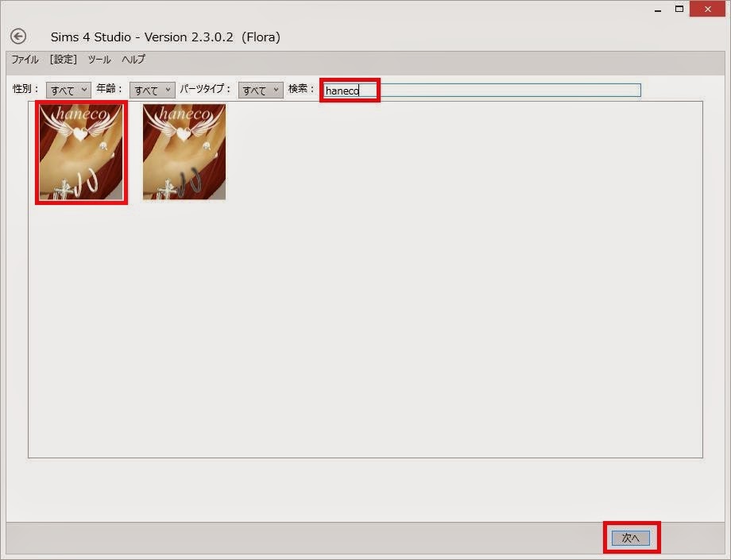Viewport: 731px width, 560px height.
Task: Go back using the circled arrow icon
Action: pyautogui.click(x=18, y=37)
